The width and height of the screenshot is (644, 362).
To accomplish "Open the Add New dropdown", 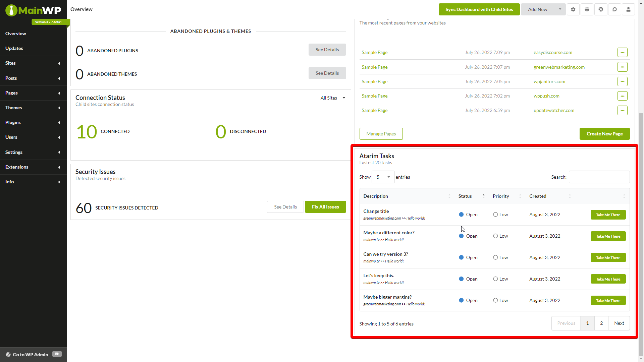I will click(559, 9).
